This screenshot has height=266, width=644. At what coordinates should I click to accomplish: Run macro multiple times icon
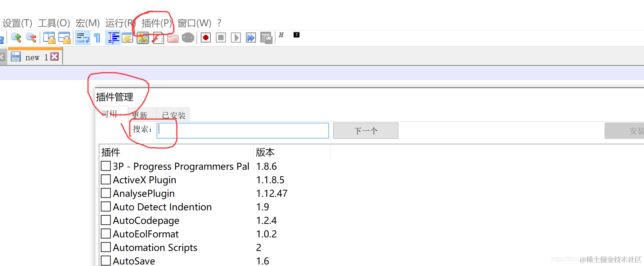click(x=251, y=38)
